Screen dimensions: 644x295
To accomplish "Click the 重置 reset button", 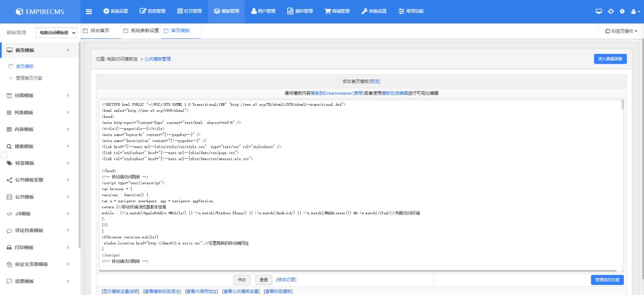I will point(264,280).
